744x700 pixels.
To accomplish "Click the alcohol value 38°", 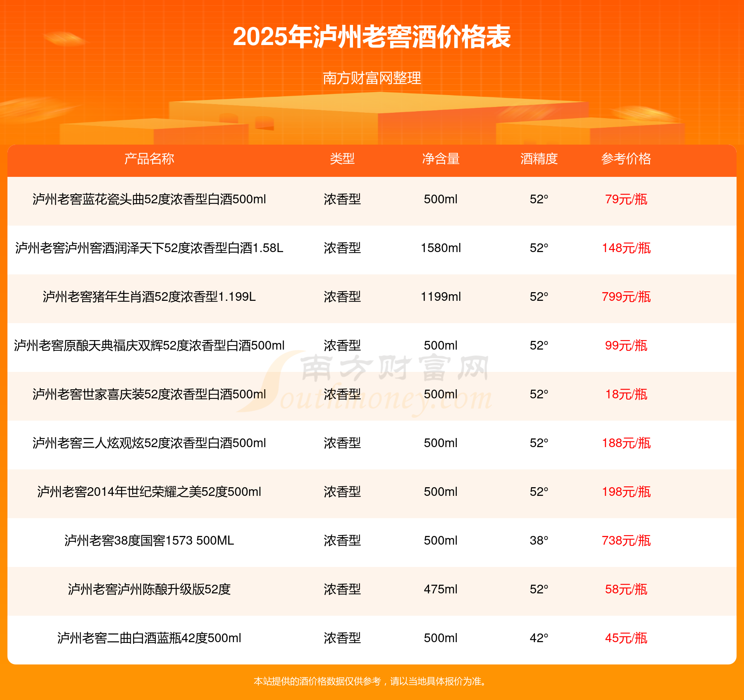I will (x=539, y=540).
